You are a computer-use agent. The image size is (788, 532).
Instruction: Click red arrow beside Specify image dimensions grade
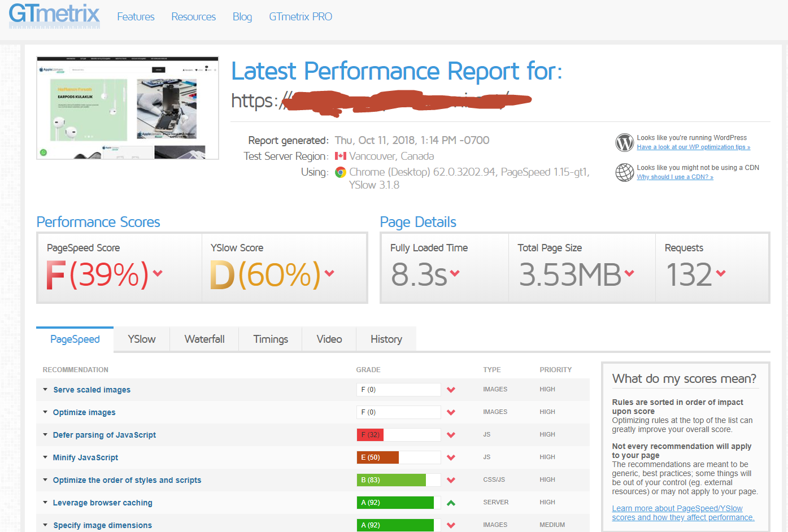[x=451, y=525]
